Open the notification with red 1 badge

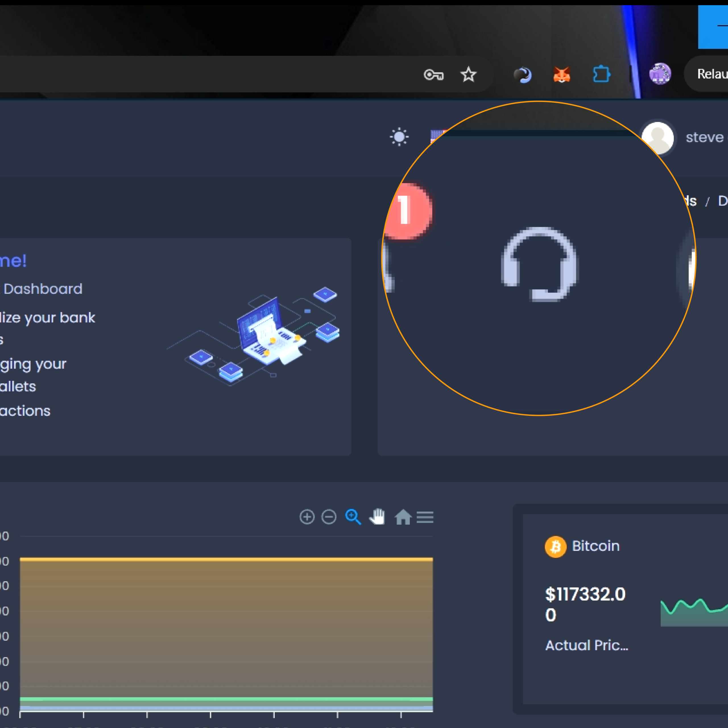408,211
